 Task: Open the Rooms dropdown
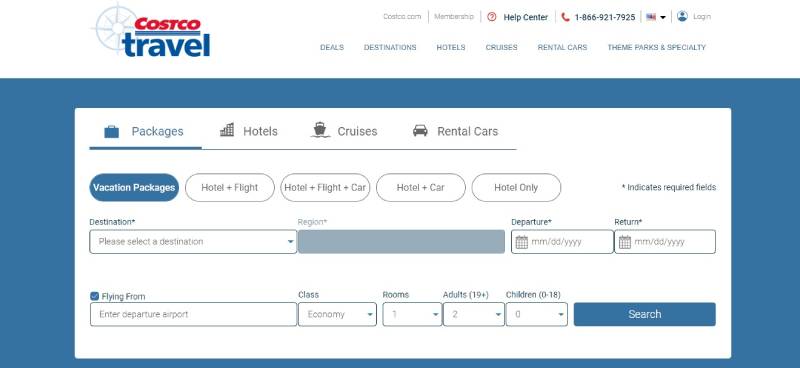tap(412, 314)
